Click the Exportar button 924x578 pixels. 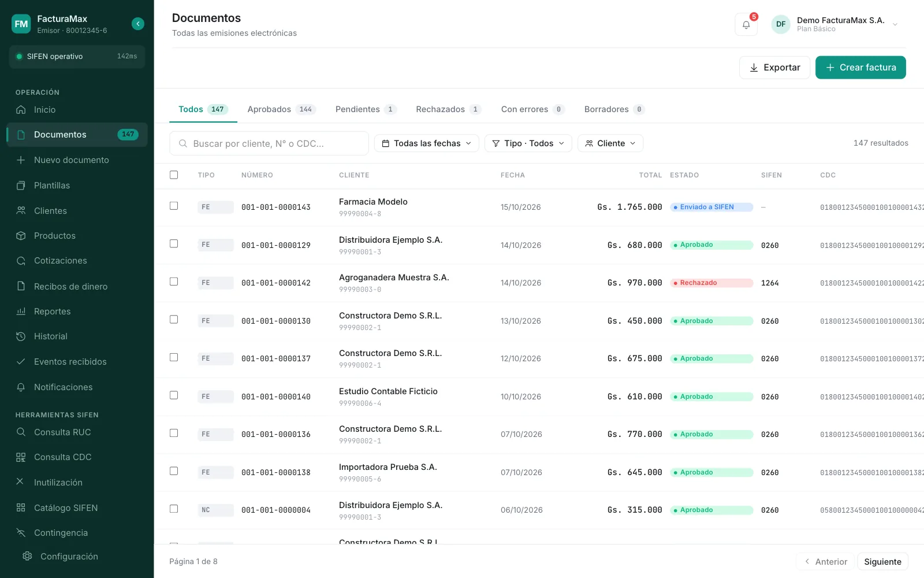774,68
